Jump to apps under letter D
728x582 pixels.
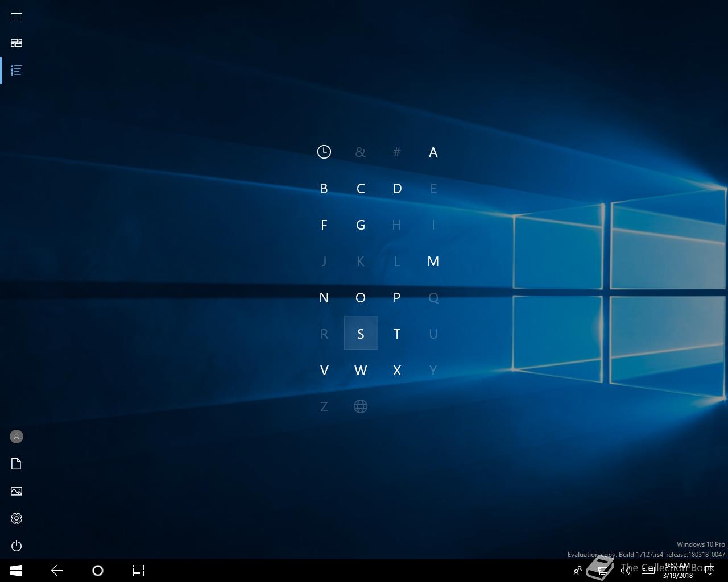pyautogui.click(x=397, y=188)
